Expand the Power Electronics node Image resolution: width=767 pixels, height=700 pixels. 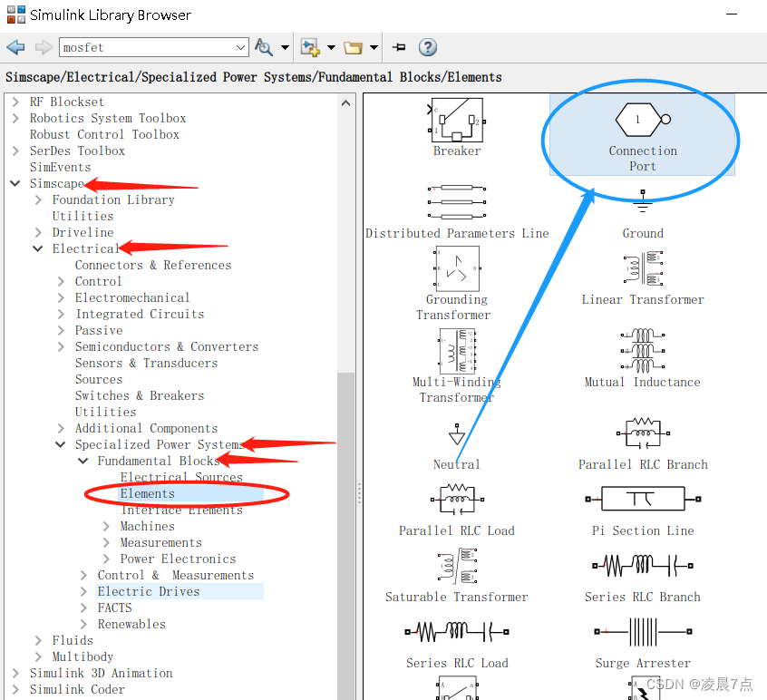click(106, 559)
